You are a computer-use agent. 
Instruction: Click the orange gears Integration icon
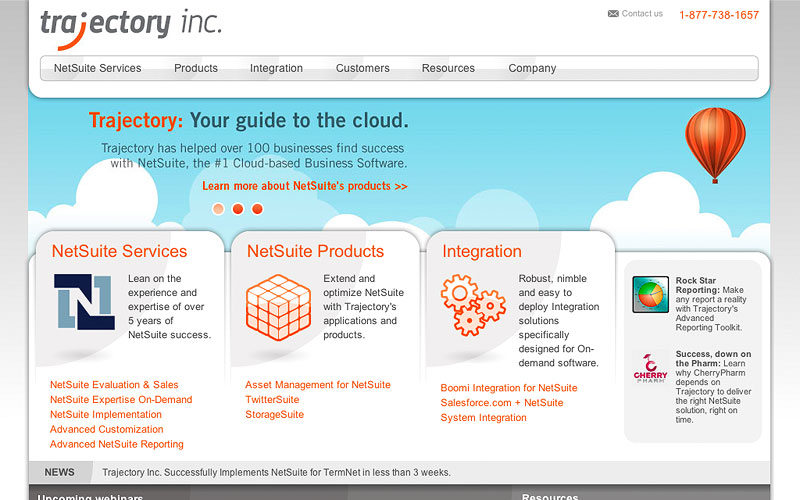tap(473, 305)
